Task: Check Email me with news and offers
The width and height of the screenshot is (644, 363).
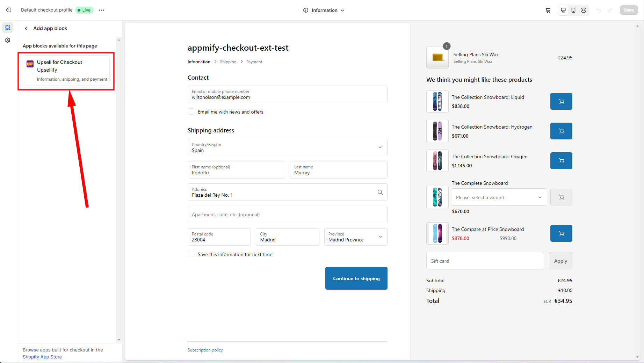Action: (191, 112)
